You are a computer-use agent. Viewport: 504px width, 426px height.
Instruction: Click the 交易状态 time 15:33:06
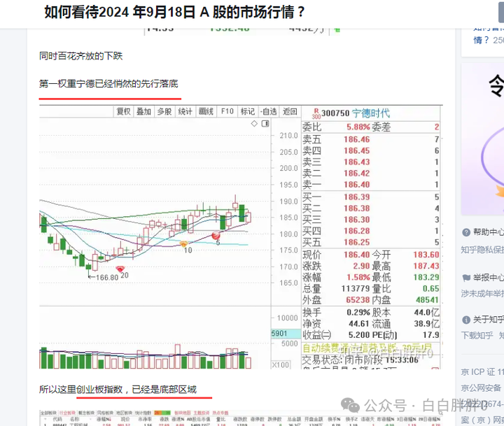pyautogui.click(x=402, y=360)
